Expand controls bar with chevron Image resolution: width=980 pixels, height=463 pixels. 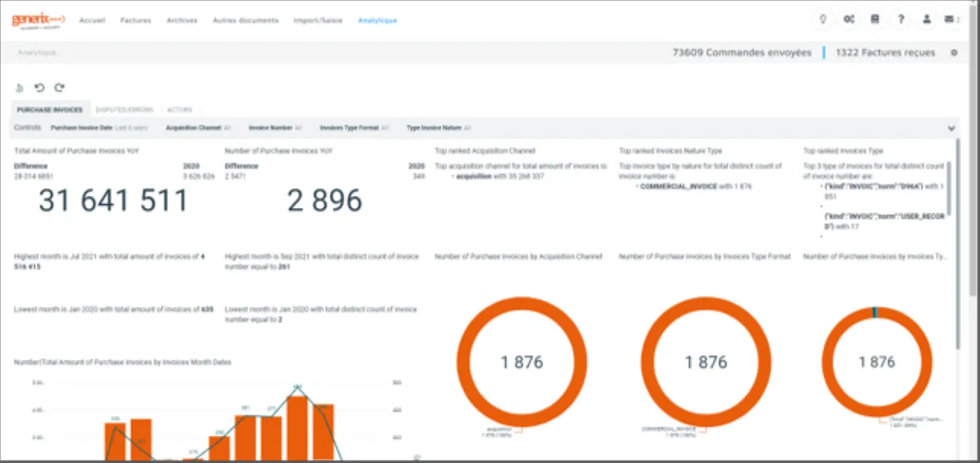point(951,128)
